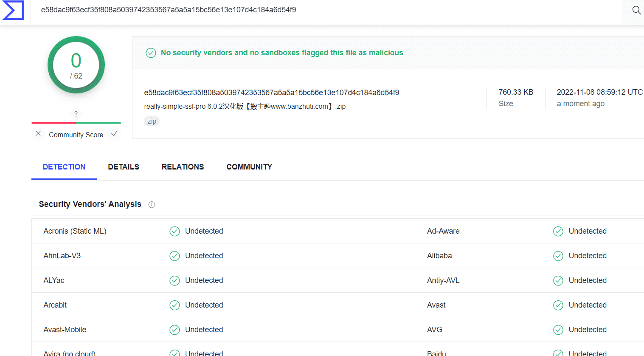The height and width of the screenshot is (356, 644).
Task: Click the Acronis (Static ML) vendor name
Action: pyautogui.click(x=75, y=231)
